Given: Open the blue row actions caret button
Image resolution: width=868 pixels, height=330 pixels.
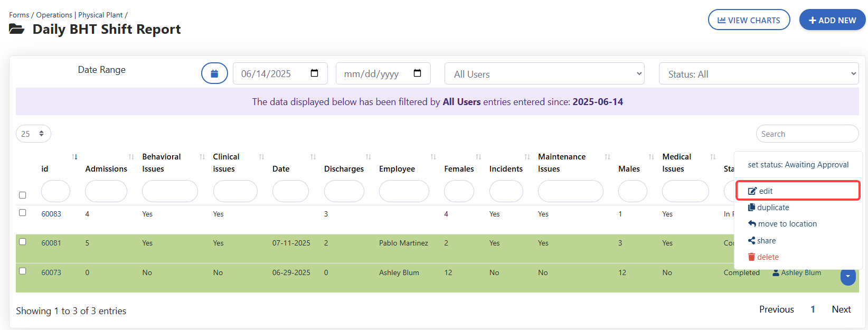Looking at the screenshot, I should click(x=847, y=276).
